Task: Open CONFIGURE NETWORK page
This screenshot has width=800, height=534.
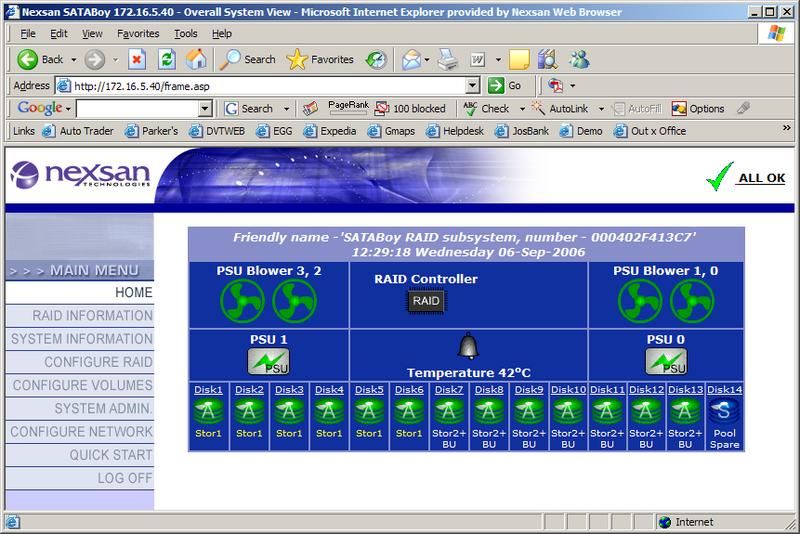Action: tap(80, 432)
